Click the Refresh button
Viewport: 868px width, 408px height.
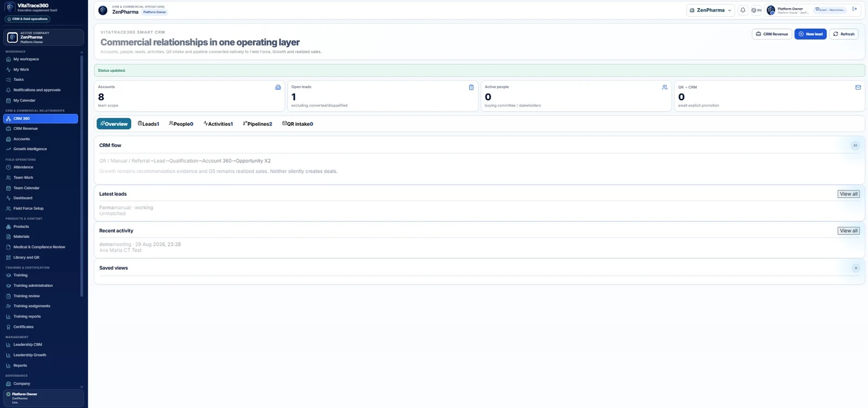844,34
